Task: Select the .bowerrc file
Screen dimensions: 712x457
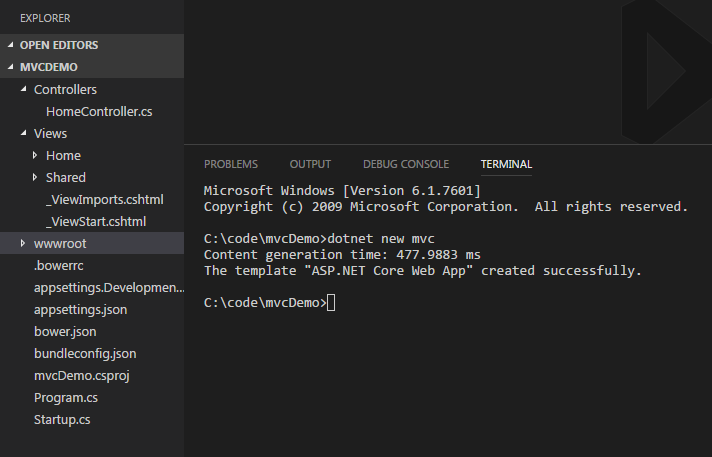Action: (59, 266)
